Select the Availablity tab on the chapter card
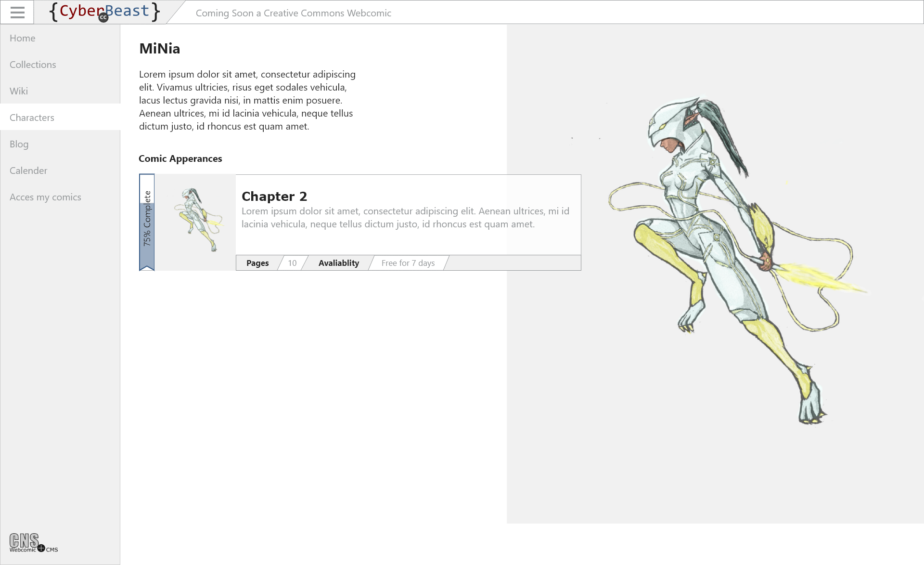This screenshot has height=565, width=924. click(x=338, y=263)
